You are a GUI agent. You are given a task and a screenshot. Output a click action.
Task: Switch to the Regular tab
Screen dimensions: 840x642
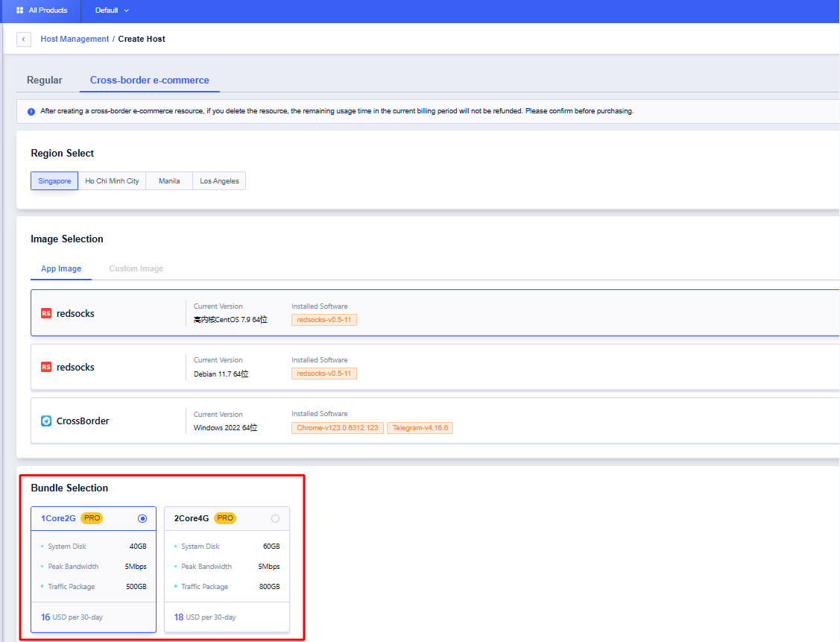pos(45,80)
